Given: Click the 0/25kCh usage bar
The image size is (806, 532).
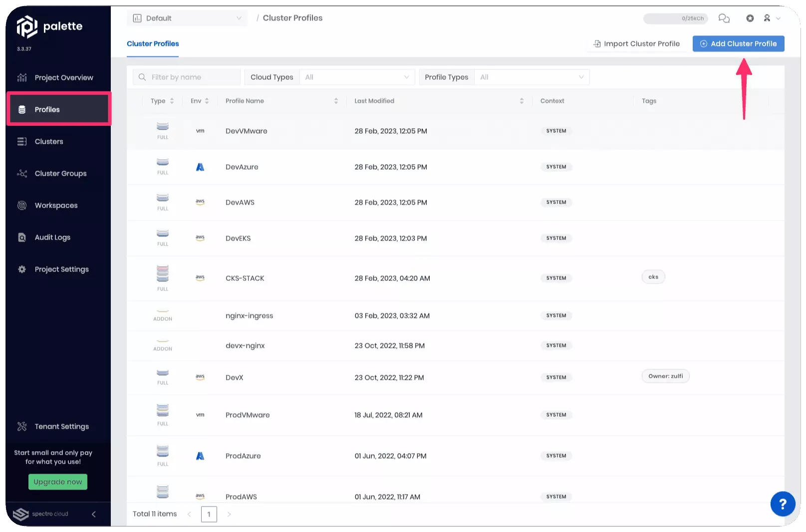Looking at the screenshot, I should (675, 18).
